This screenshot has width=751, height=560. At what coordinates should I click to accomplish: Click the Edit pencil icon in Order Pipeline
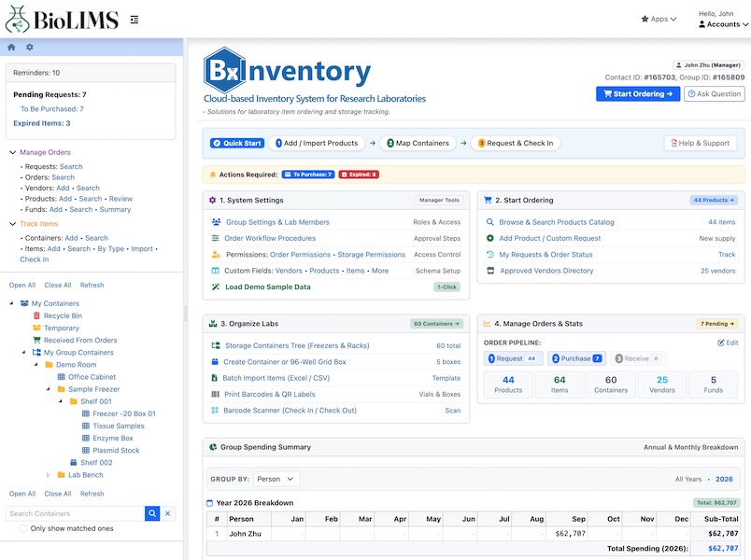(721, 343)
